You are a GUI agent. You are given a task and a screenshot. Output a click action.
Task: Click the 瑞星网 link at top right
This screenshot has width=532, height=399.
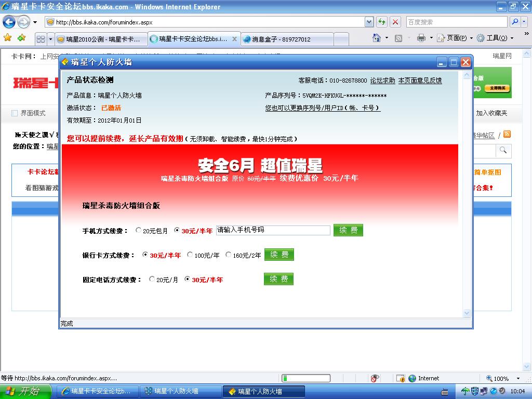tap(502, 56)
